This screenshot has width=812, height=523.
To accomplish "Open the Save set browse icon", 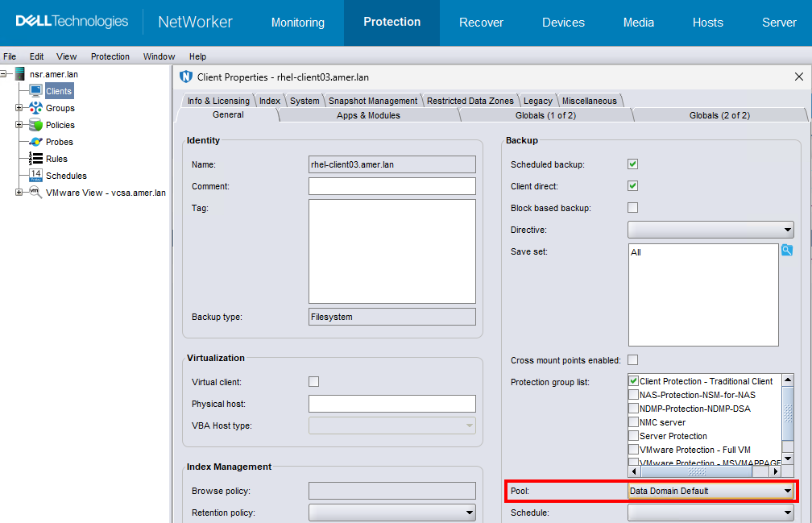I will [786, 250].
